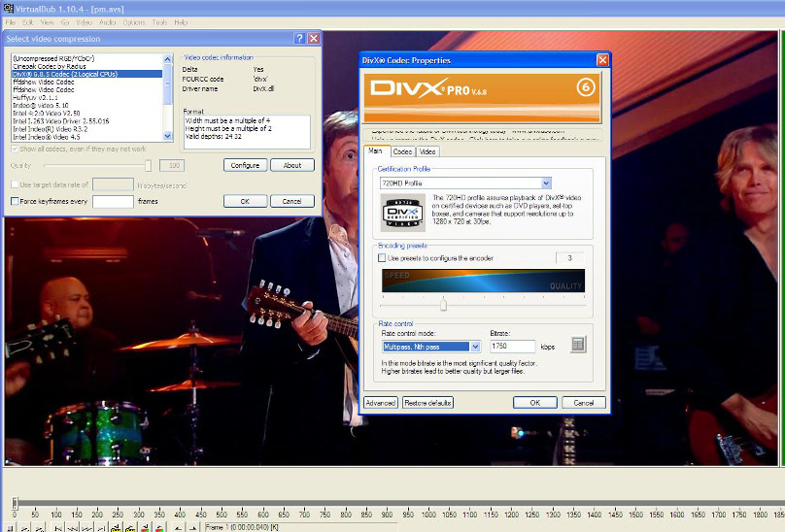Open the Help menu
Screen dimensions: 785x532
click(181, 22)
